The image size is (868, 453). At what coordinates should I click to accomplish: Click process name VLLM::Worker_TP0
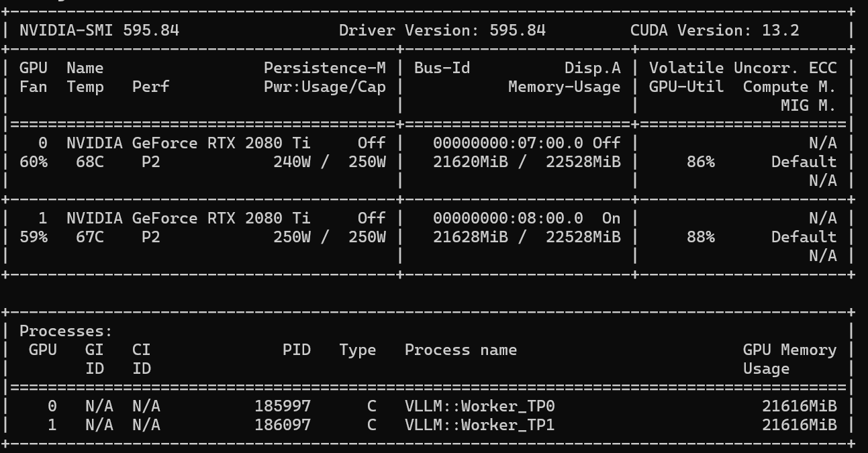coord(480,406)
